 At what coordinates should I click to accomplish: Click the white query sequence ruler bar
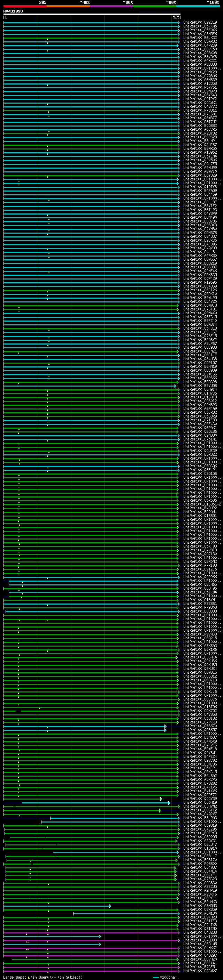92,15
